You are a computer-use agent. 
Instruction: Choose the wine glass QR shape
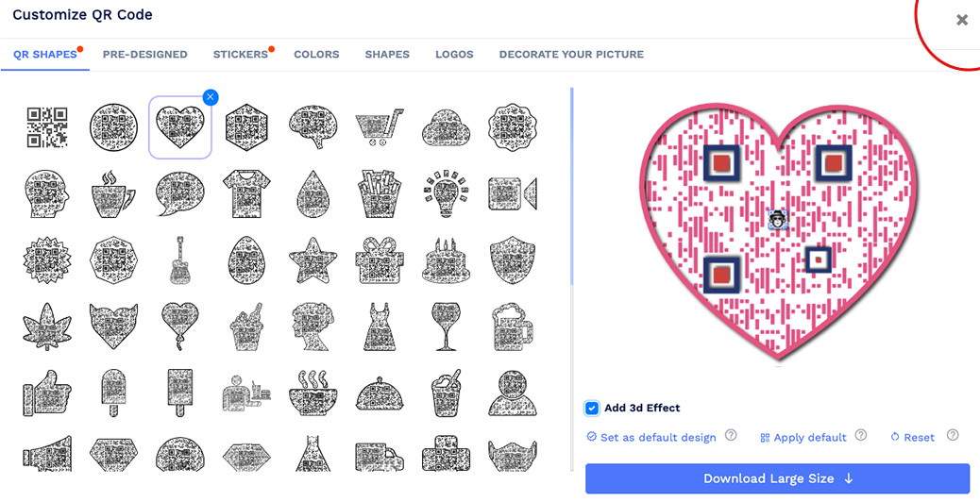coord(446,326)
